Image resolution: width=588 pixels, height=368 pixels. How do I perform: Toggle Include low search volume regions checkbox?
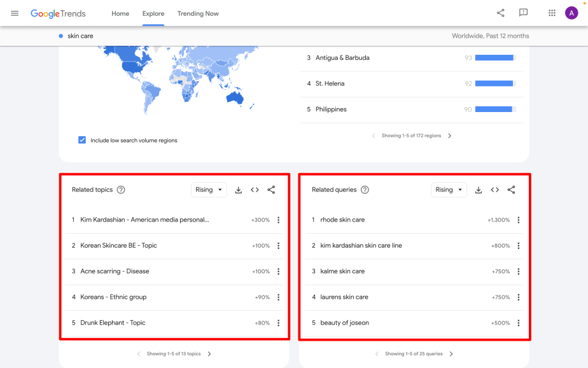82,140
